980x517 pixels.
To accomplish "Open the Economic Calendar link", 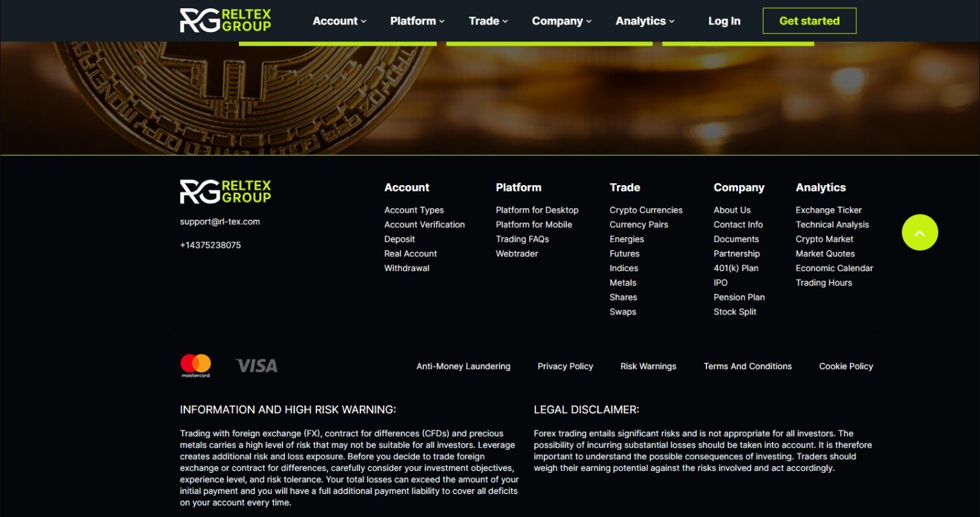I will click(x=834, y=268).
